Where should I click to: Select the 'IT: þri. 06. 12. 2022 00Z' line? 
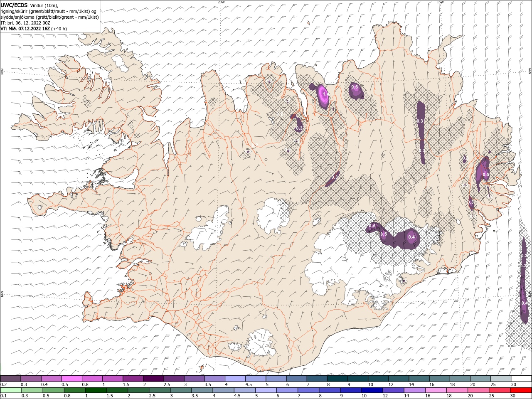[25, 23]
